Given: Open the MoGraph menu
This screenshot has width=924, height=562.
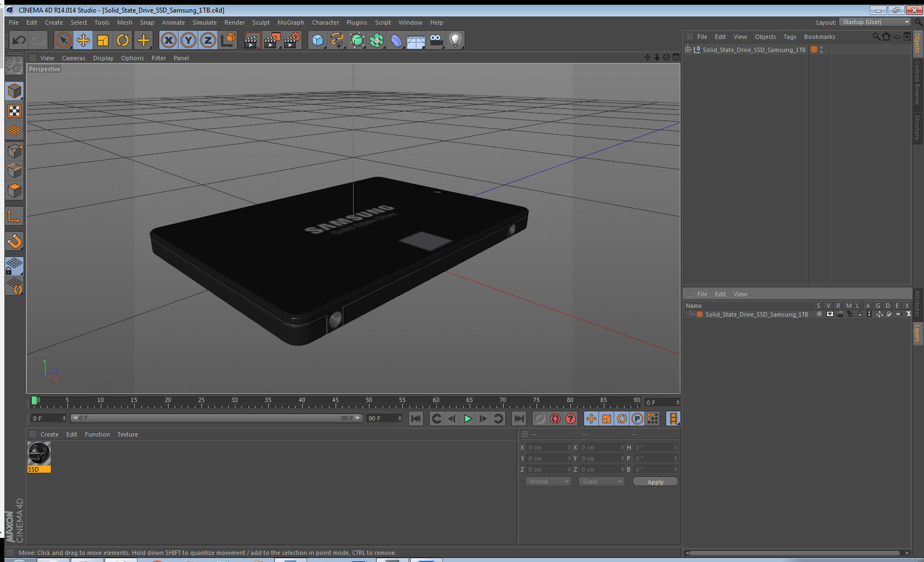Looking at the screenshot, I should pyautogui.click(x=291, y=22).
